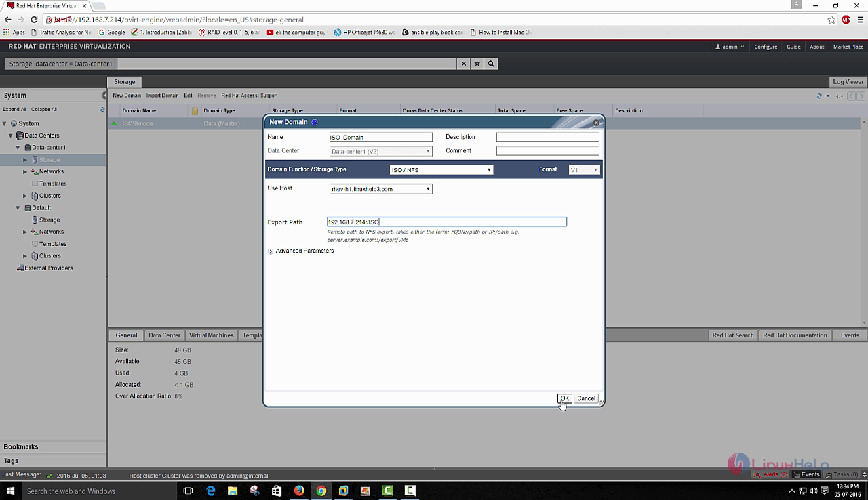Image resolution: width=868 pixels, height=500 pixels.
Task: Bookmark page with Chrome star icon
Action: tap(831, 20)
